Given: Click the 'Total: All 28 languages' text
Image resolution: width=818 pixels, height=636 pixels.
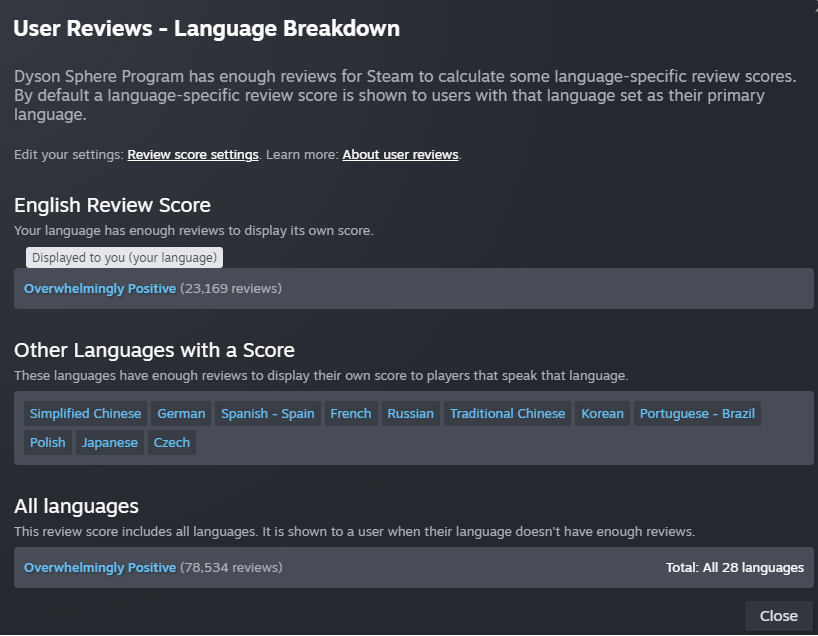Looking at the screenshot, I should pyautogui.click(x=735, y=568).
